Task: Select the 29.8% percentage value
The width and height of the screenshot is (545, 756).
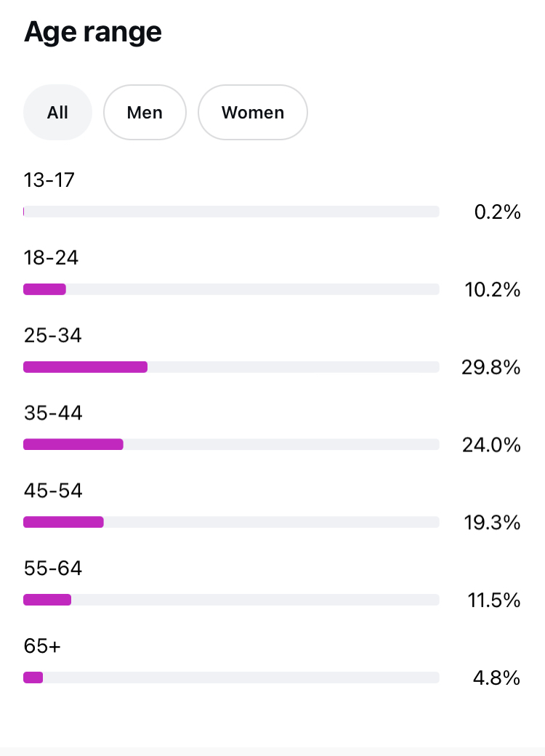Action: pyautogui.click(x=491, y=367)
